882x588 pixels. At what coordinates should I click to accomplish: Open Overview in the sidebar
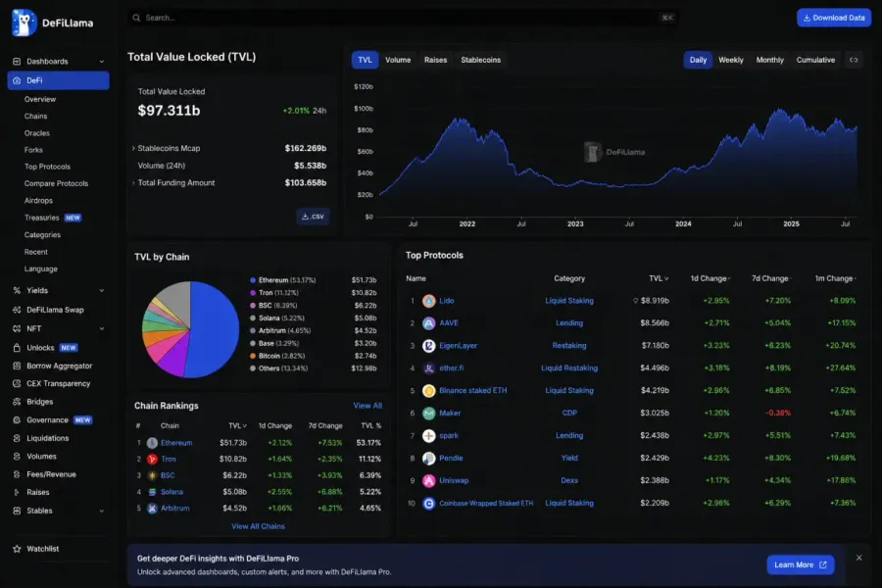point(40,99)
